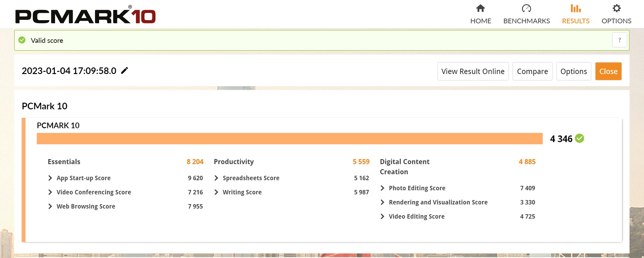Image resolution: width=644 pixels, height=258 pixels.
Task: Click the value 7 955
Action: tap(195, 206)
